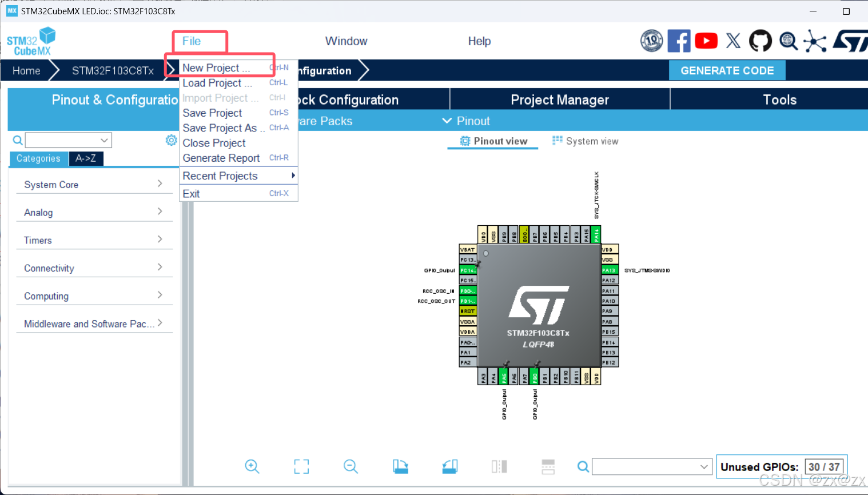The image size is (868, 495).
Task: Expand the Computing category
Action: [x=94, y=296]
